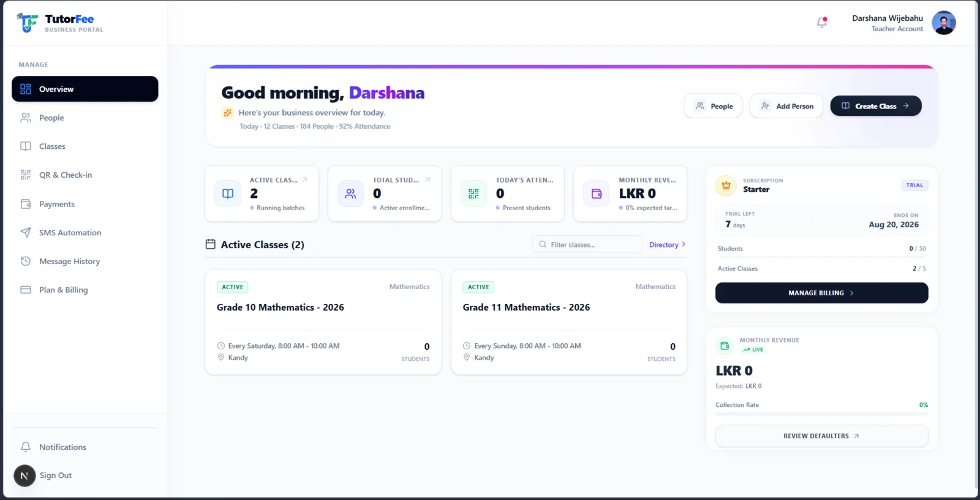Click the SMS Automation paper-plane icon
980x500 pixels.
coord(26,232)
